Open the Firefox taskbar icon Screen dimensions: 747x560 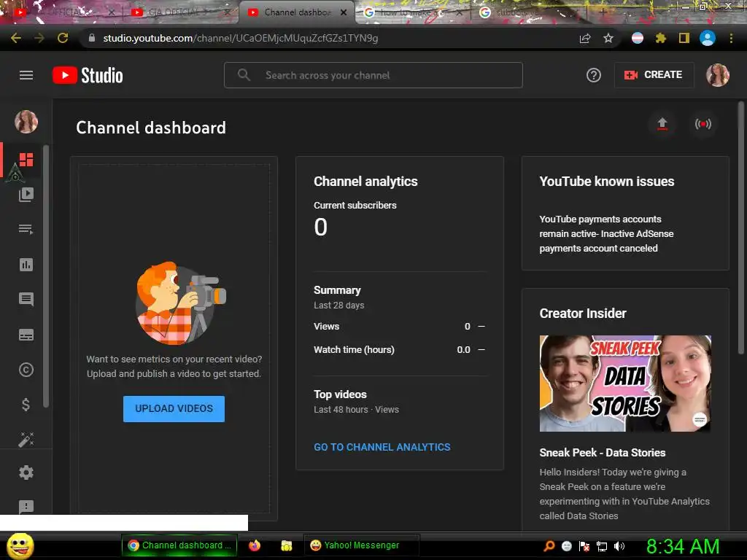click(x=255, y=545)
